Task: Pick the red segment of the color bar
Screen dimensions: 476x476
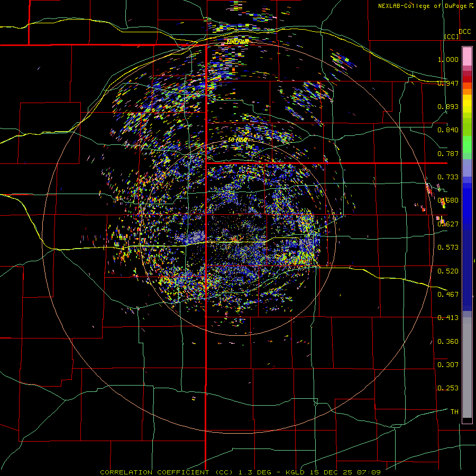Action: tap(467, 79)
